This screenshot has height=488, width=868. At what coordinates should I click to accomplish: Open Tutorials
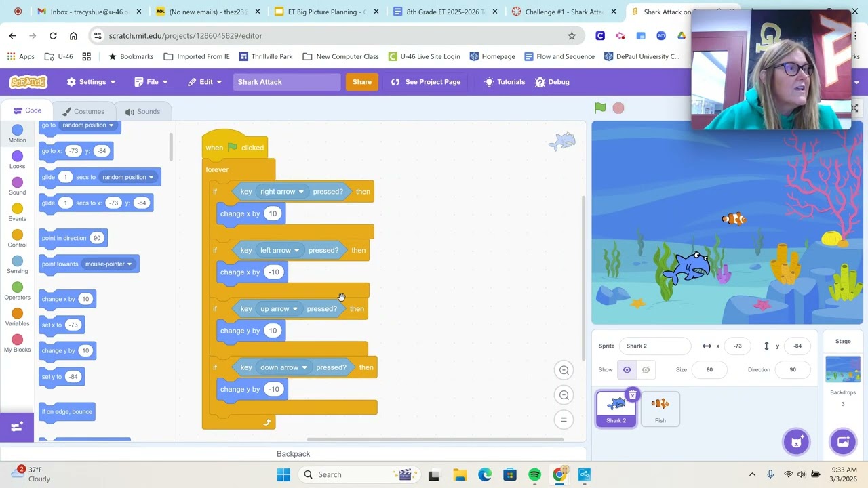coord(504,82)
